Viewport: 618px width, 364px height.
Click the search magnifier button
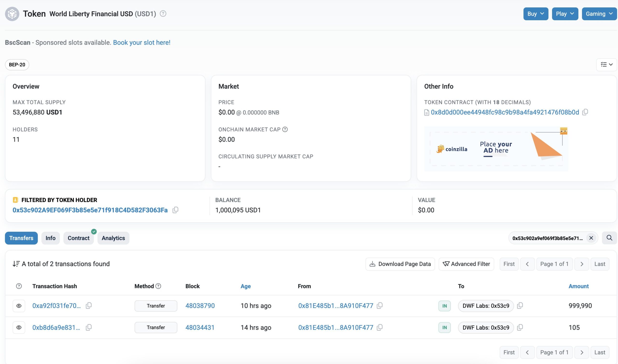pyautogui.click(x=609, y=238)
